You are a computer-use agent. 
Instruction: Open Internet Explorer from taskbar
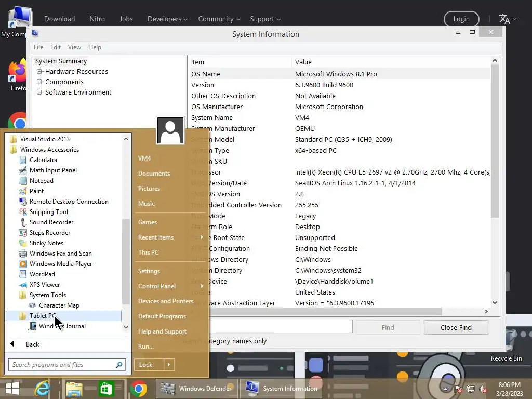tap(42, 389)
